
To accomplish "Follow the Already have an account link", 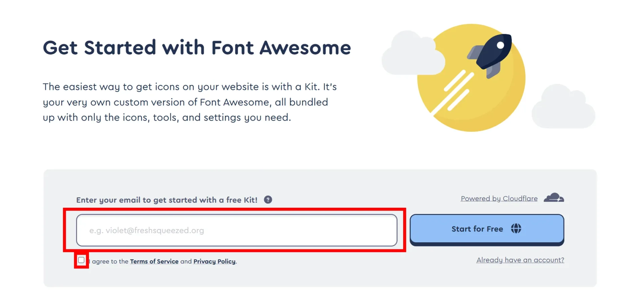I will (520, 260).
